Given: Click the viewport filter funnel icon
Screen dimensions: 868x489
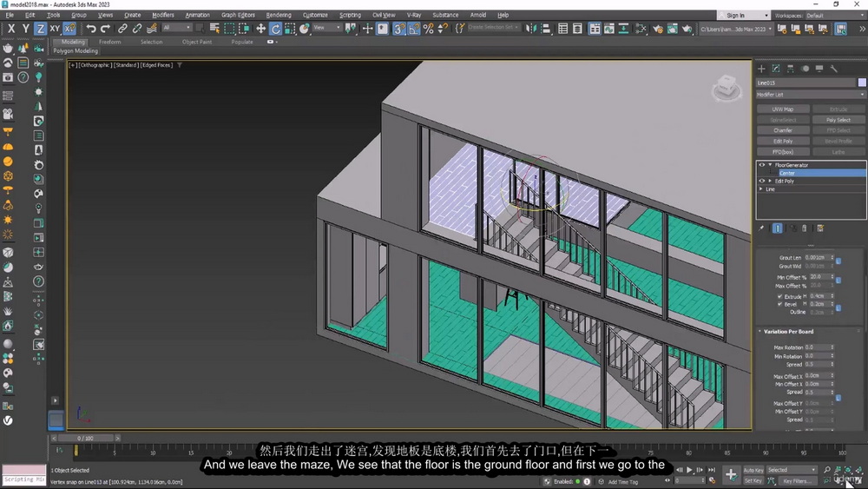Looking at the screenshot, I should click(x=180, y=65).
